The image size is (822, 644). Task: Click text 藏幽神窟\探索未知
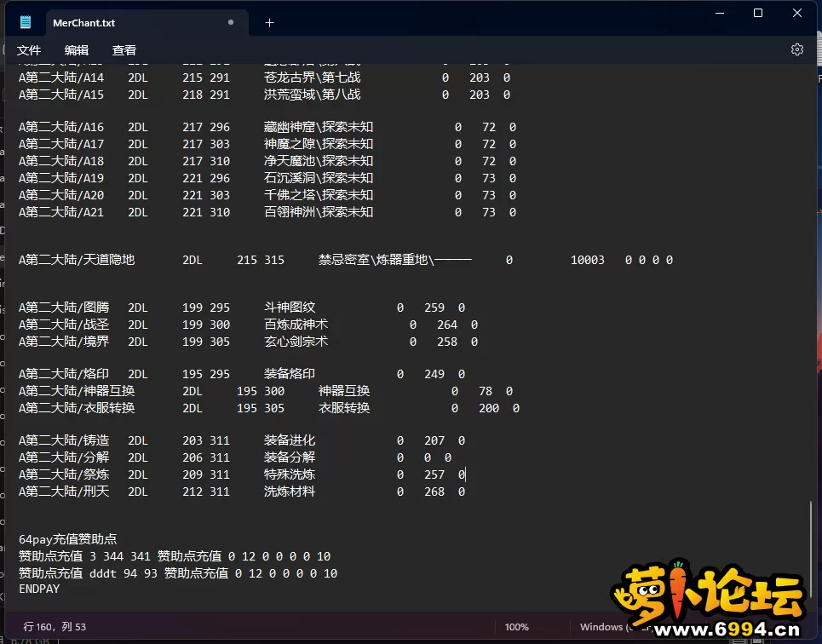[319, 127]
